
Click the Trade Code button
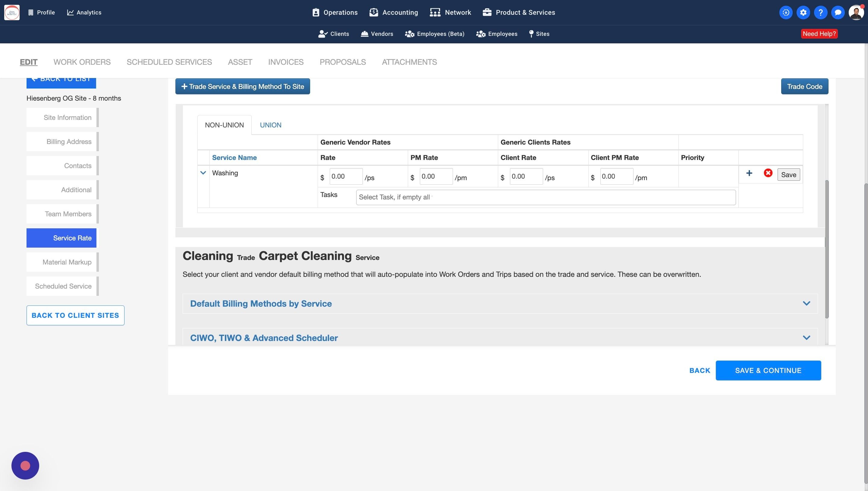coord(804,87)
